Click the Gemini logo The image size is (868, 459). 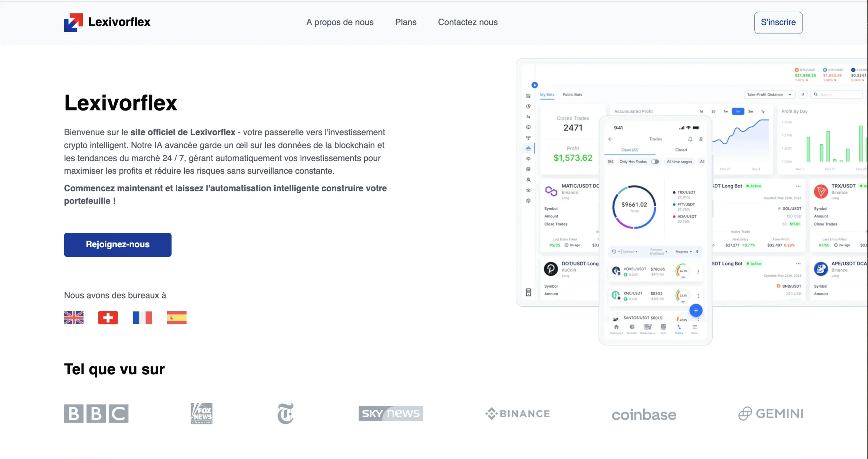[771, 414]
